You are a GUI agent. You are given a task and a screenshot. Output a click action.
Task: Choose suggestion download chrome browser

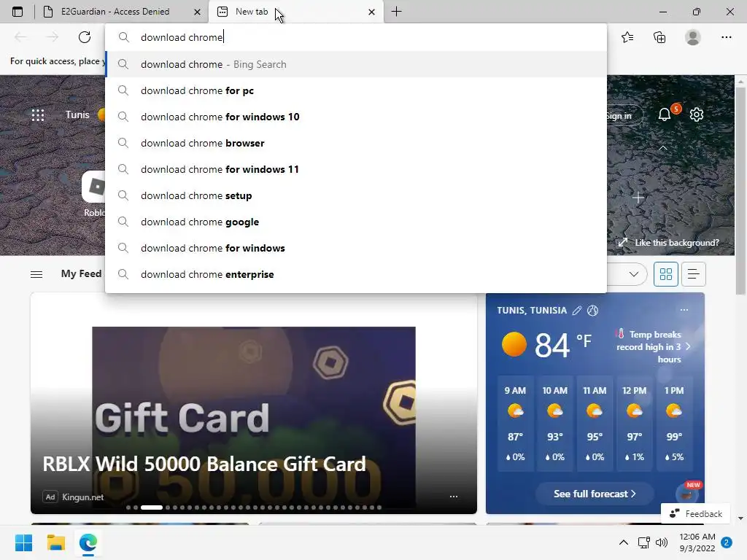point(356,143)
